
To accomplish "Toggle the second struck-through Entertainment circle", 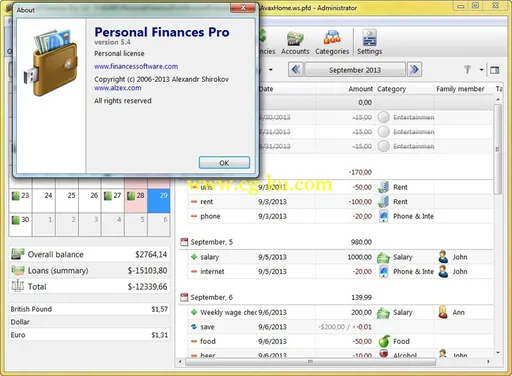I will 384,132.
